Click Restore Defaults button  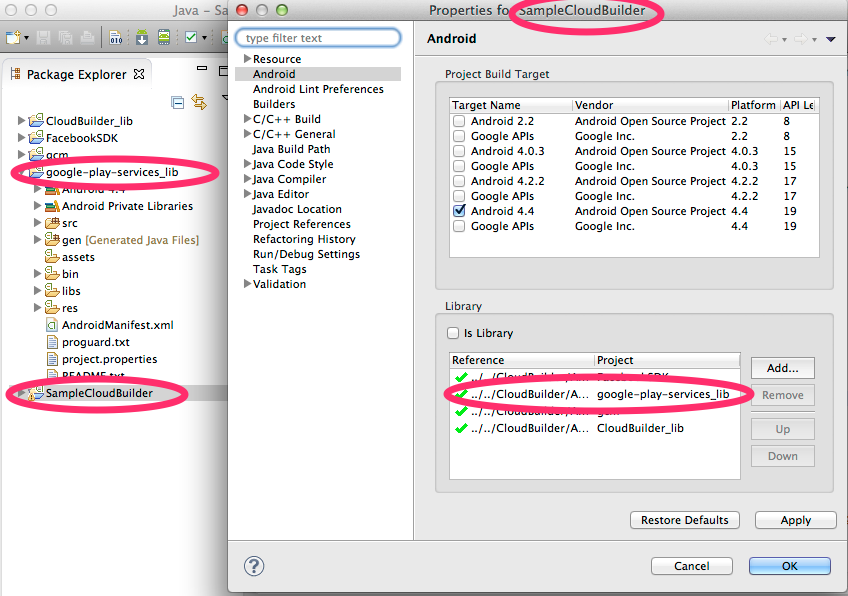point(685,520)
